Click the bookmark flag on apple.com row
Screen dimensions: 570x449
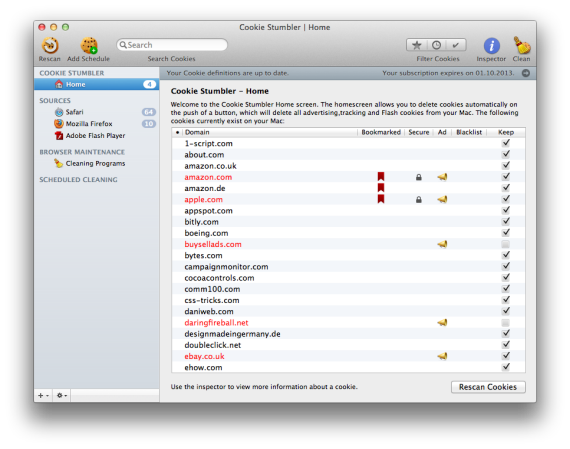click(381, 199)
